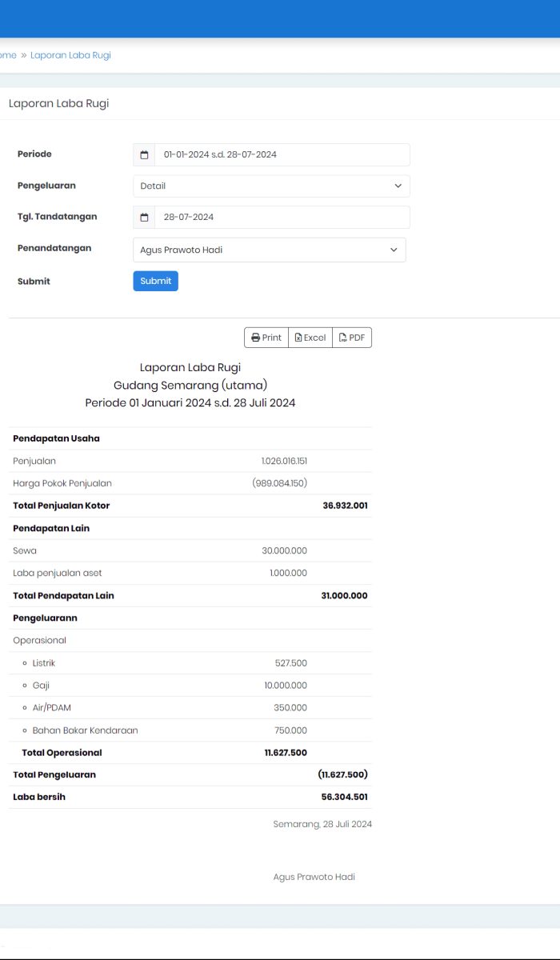Viewport: 560px width, 960px height.
Task: Export the report via Excel icon
Action: tap(298, 338)
